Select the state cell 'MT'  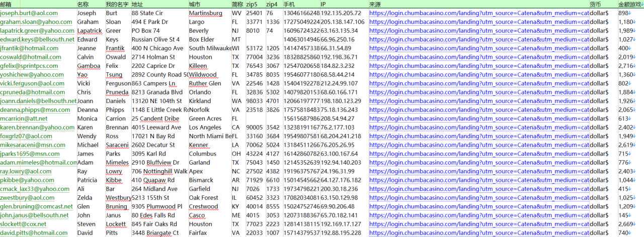237,40
